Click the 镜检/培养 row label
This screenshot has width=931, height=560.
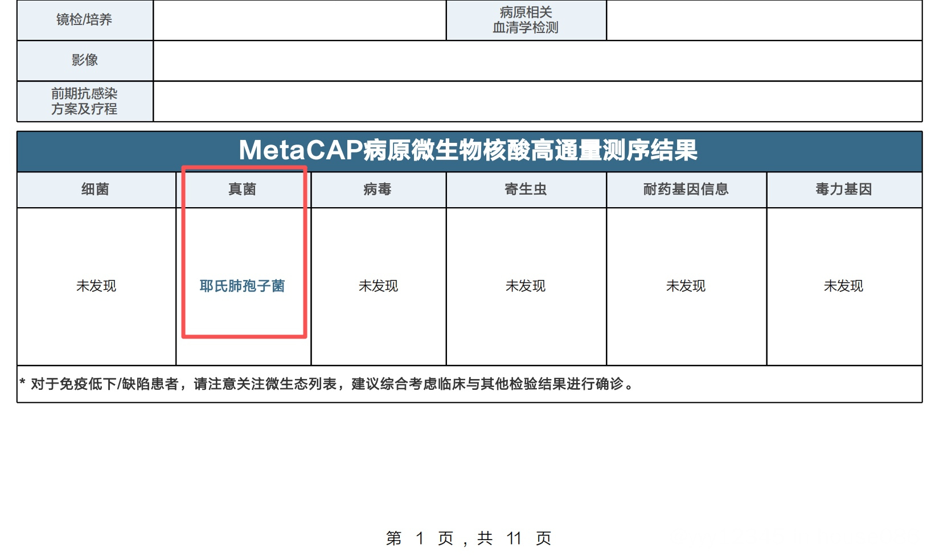(x=84, y=20)
